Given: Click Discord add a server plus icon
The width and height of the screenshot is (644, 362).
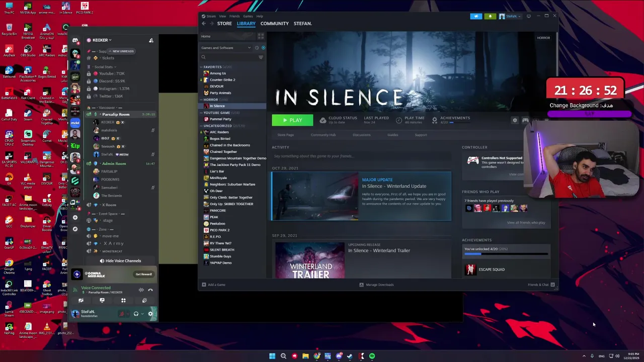Looking at the screenshot, I should pos(75,218).
